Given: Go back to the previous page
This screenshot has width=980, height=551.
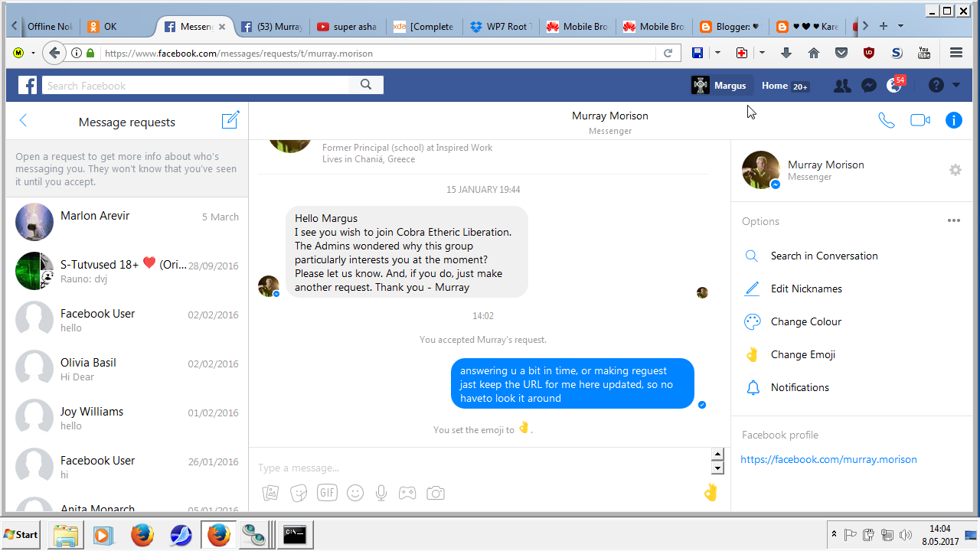Looking at the screenshot, I should coord(54,53).
